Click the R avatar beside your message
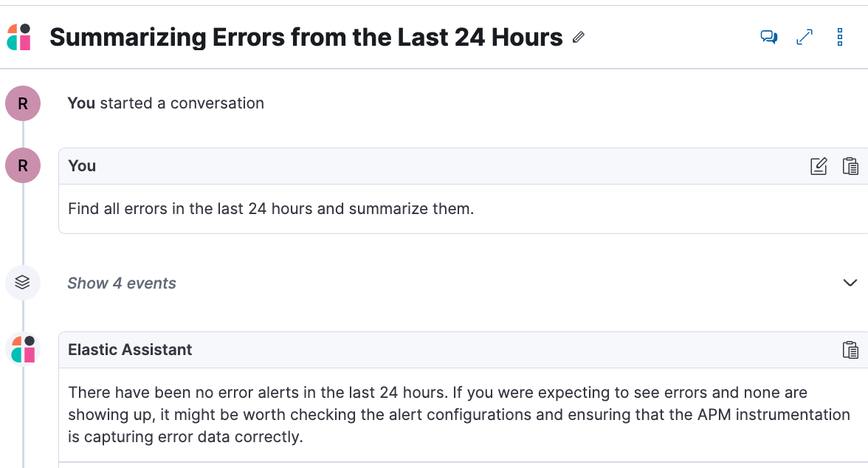Image resolution: width=868 pixels, height=468 pixels. (x=23, y=165)
